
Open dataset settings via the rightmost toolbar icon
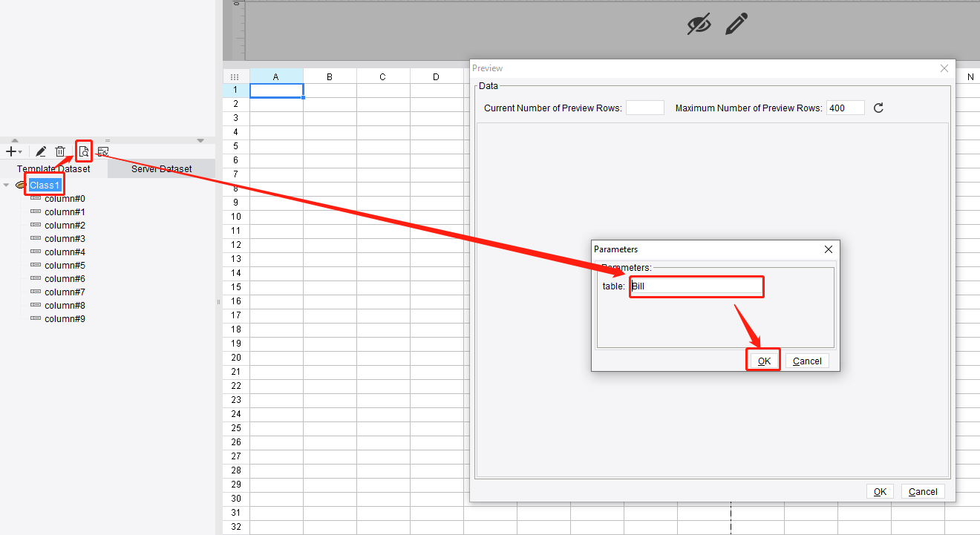click(x=102, y=151)
